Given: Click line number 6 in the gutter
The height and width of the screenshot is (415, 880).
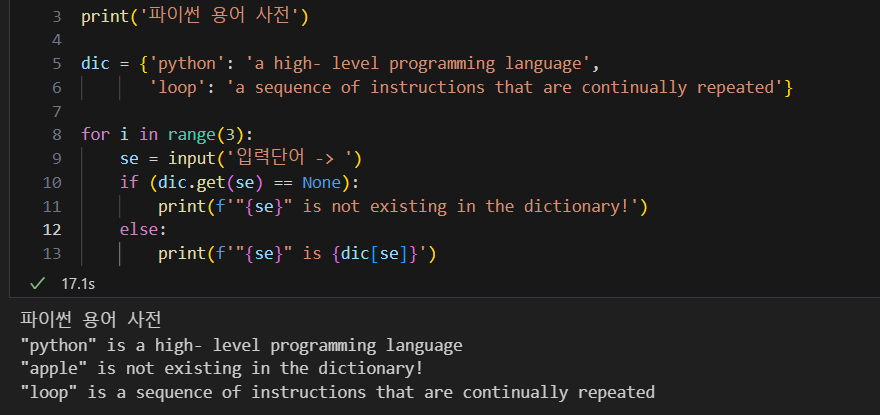Looking at the screenshot, I should click(x=57, y=88).
